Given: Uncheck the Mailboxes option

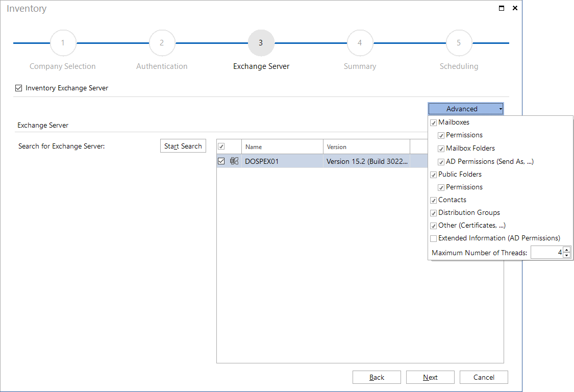Looking at the screenshot, I should click(433, 122).
